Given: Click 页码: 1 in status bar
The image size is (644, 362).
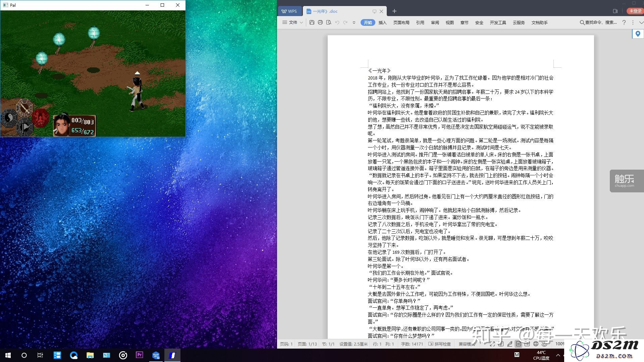Looking at the screenshot, I should tap(286, 344).
